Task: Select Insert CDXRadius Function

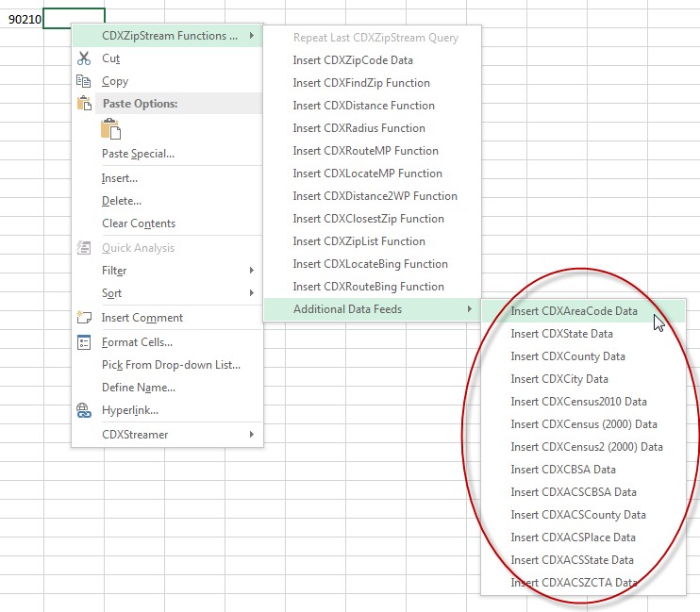Action: [373, 128]
